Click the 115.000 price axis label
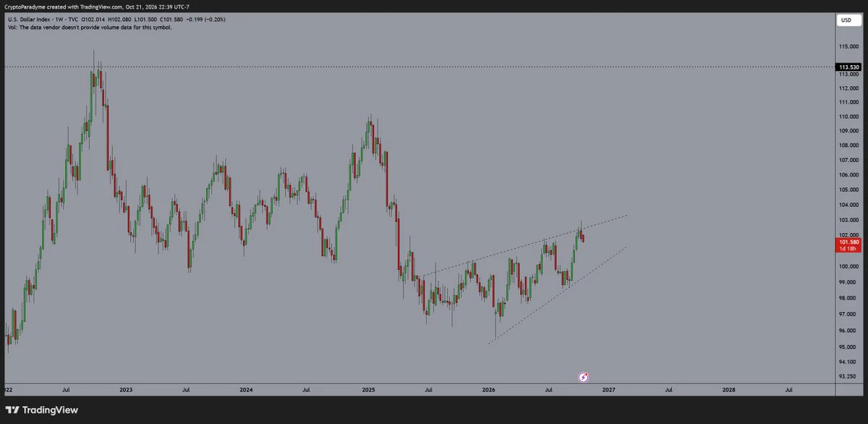 [x=848, y=47]
